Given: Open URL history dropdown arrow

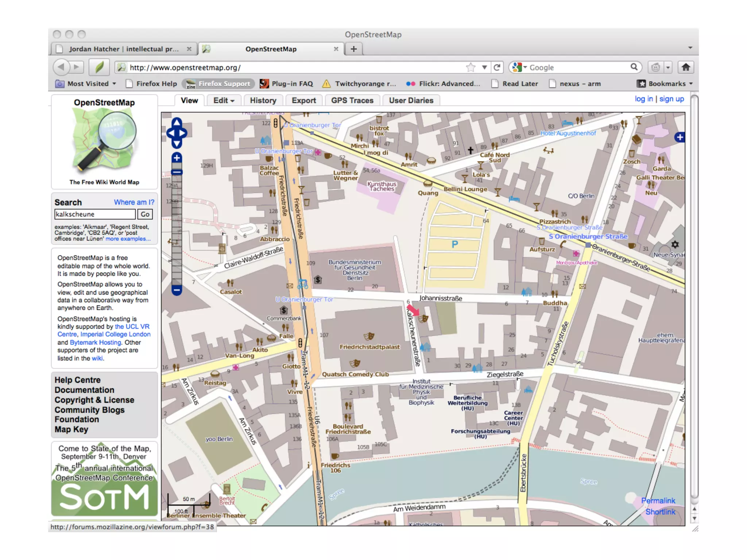Looking at the screenshot, I should (484, 67).
